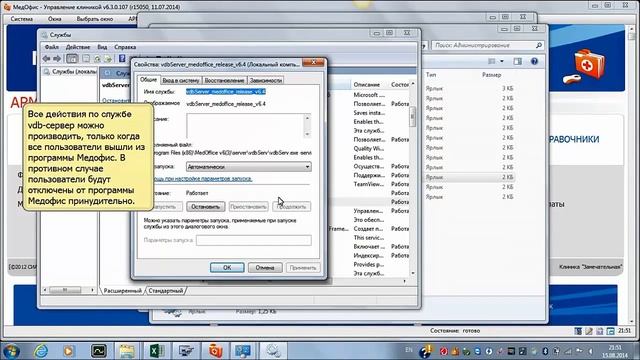Switch to the Стандартный view tab
This screenshot has height=360, width=640.
click(166, 291)
